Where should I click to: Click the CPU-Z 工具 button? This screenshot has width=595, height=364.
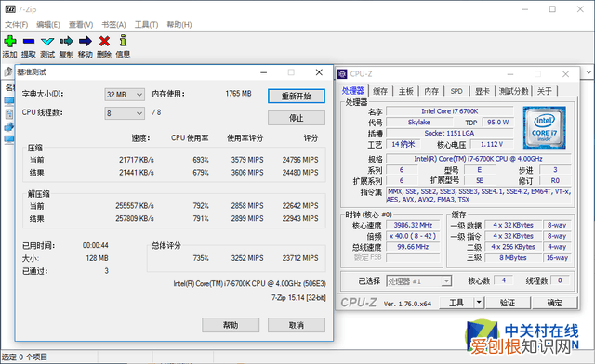[456, 302]
